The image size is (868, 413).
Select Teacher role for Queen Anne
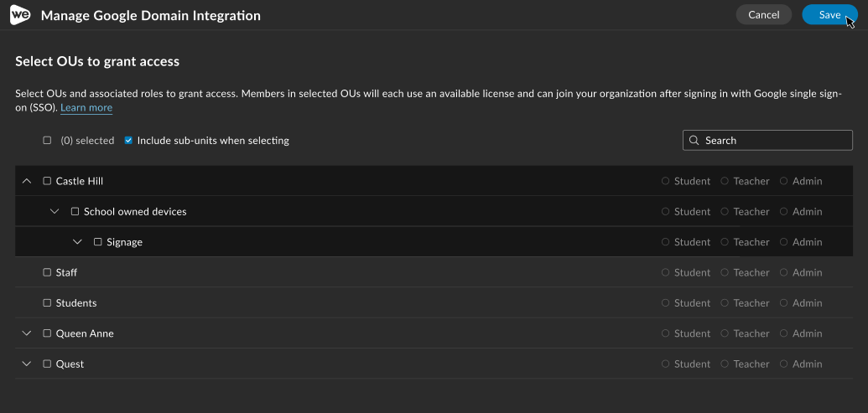pos(725,333)
